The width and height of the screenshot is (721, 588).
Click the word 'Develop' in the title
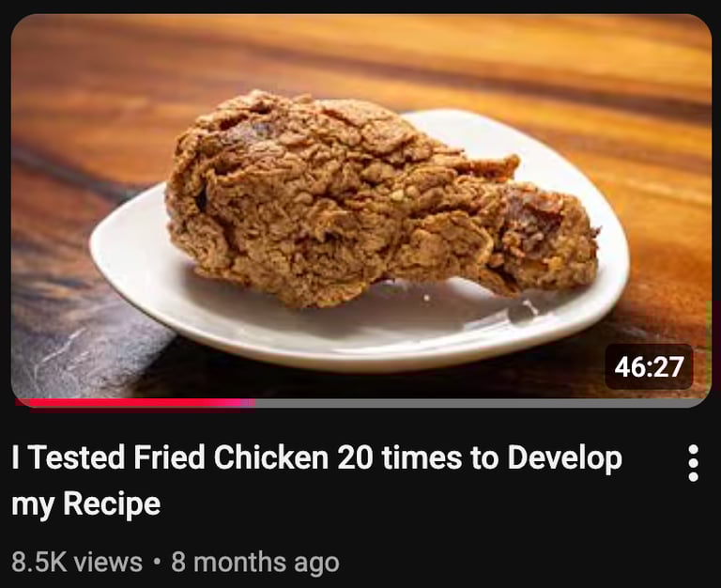(564, 458)
